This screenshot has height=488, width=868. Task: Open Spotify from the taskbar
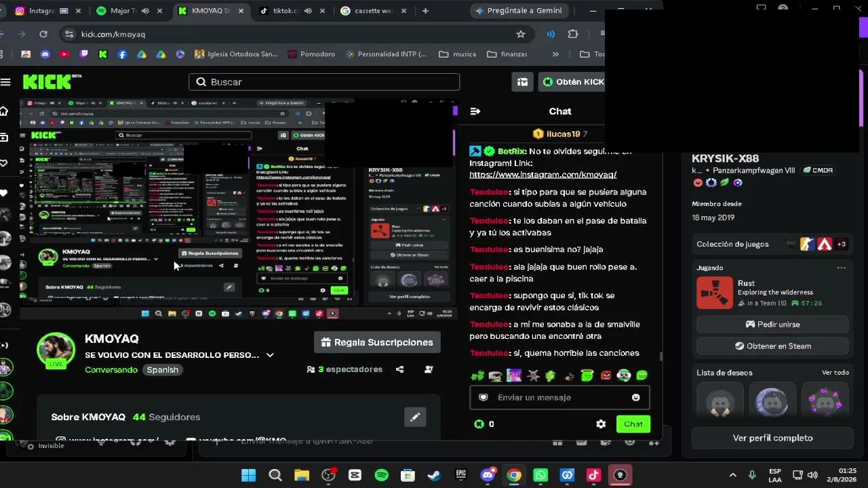tap(381, 475)
